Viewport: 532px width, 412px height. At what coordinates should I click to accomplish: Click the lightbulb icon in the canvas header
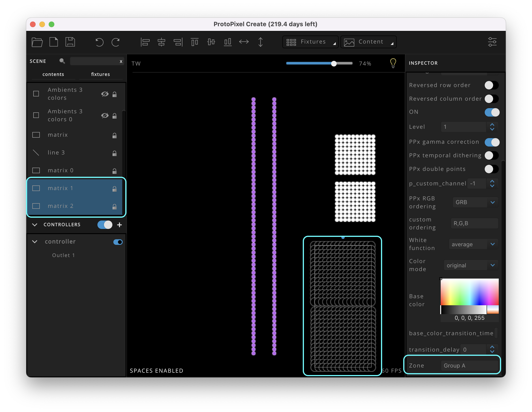[x=393, y=63]
